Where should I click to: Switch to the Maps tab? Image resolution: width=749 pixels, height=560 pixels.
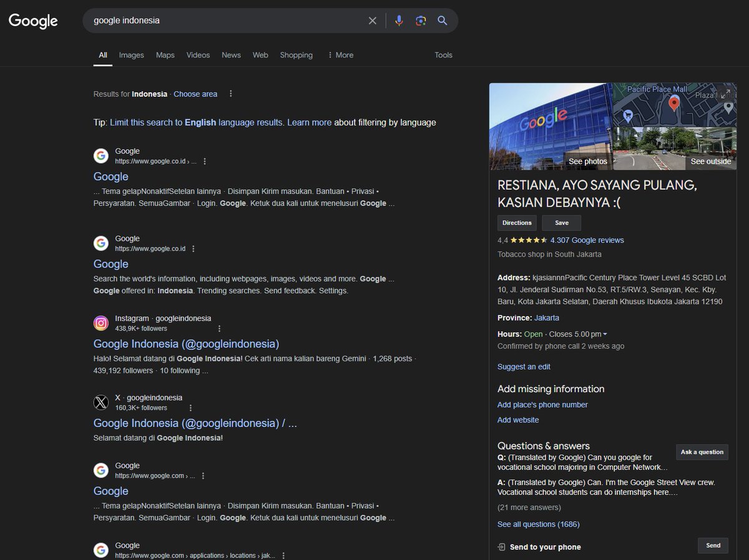pos(165,55)
